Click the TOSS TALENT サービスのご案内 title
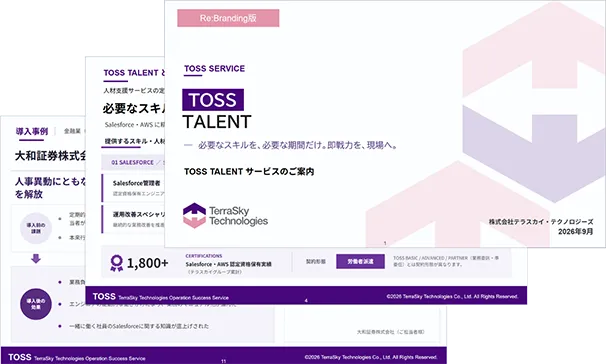606x364 pixels. coord(249,172)
